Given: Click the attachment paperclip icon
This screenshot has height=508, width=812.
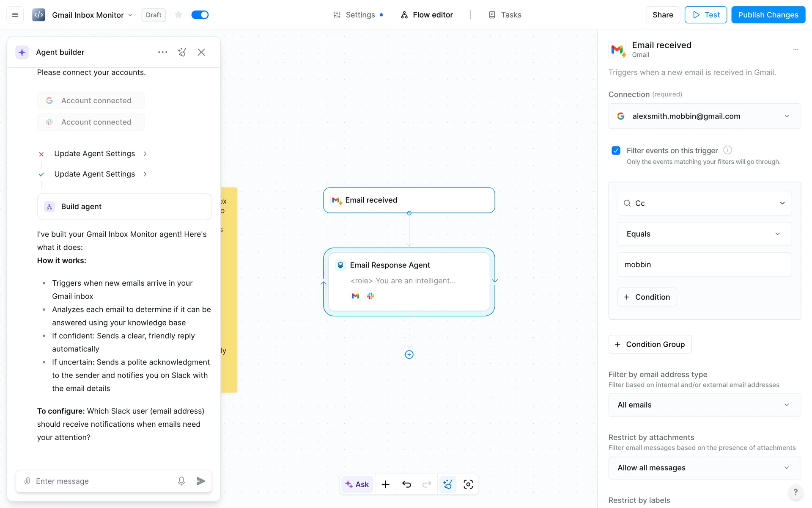Looking at the screenshot, I should (27, 481).
